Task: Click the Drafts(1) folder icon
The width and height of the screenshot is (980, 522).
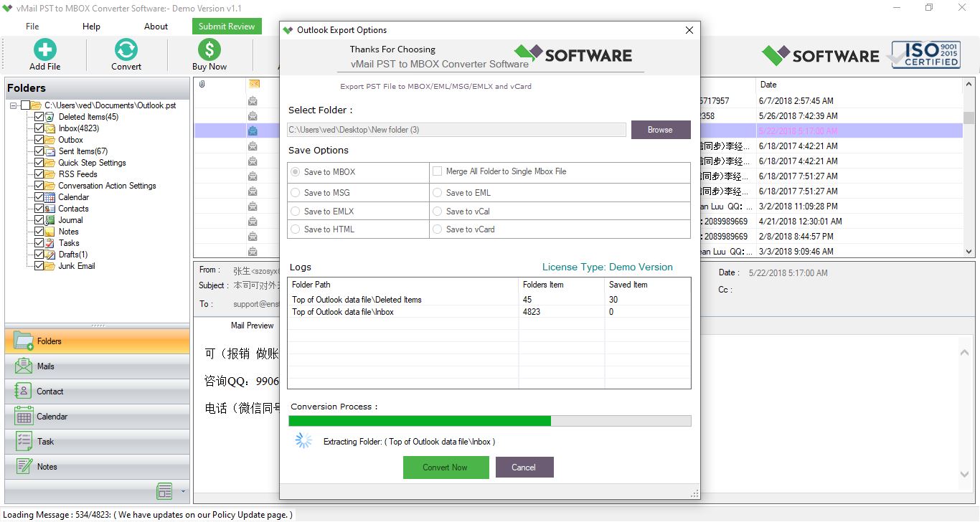Action: (x=50, y=255)
